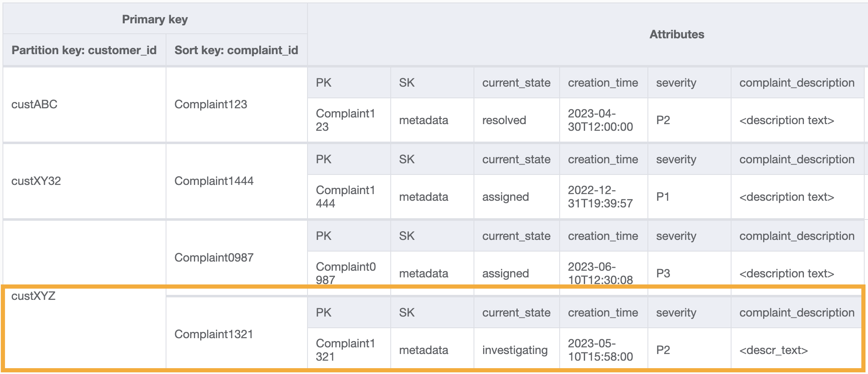Click the Complaint123 sort key cell
The width and height of the screenshot is (868, 374).
(211, 105)
